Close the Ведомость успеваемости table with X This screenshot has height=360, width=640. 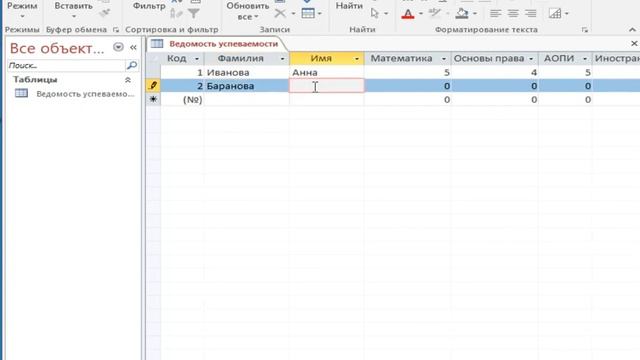634,43
